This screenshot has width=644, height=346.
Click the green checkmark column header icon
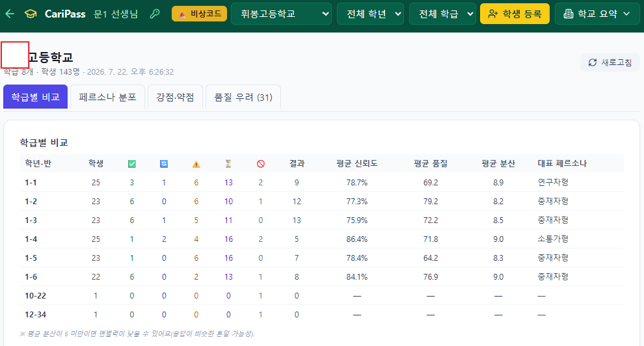(132, 164)
